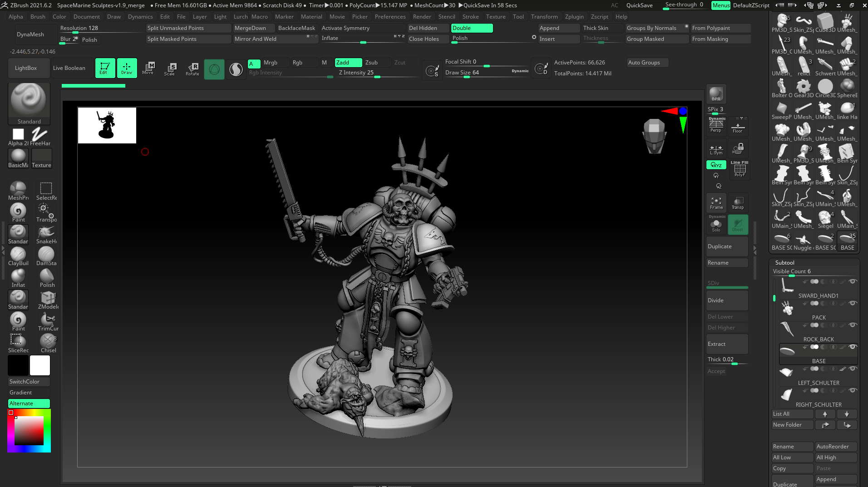Select the Gear3D tool thumbnail
868x487 pixels.
803,89
